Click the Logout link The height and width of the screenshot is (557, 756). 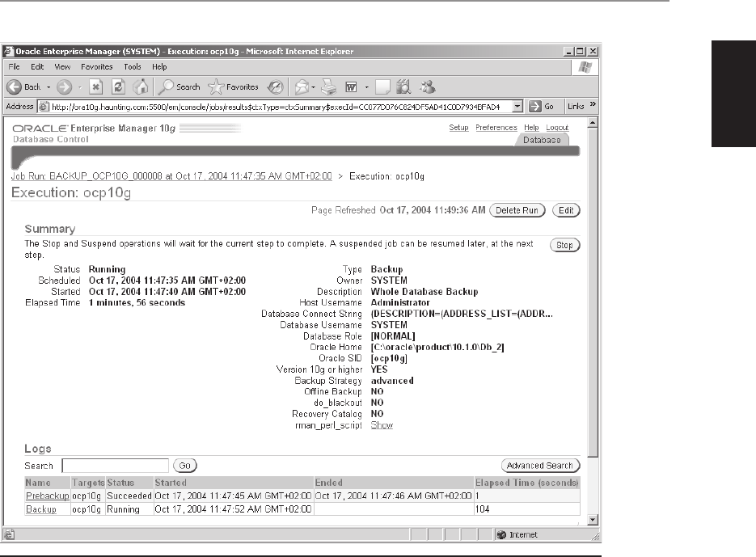click(557, 127)
